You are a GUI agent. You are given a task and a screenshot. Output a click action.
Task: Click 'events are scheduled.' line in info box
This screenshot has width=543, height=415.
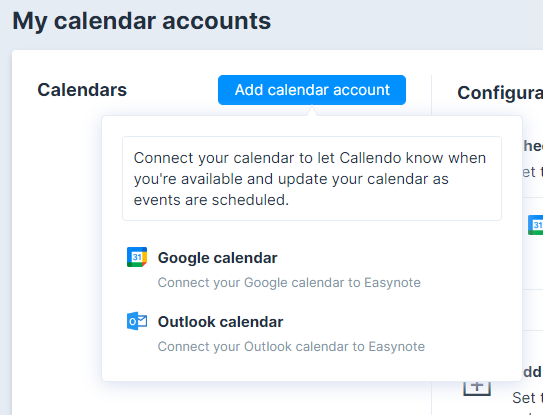point(211,200)
